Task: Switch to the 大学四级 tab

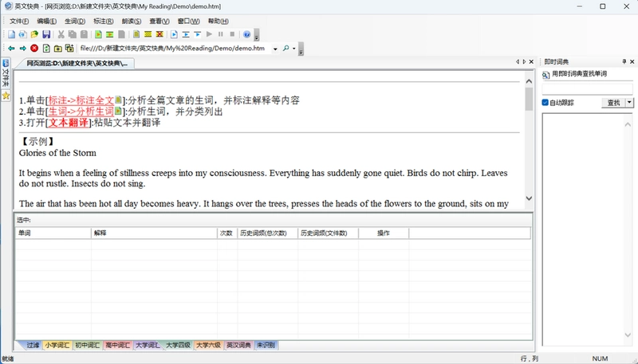Action: (178, 346)
